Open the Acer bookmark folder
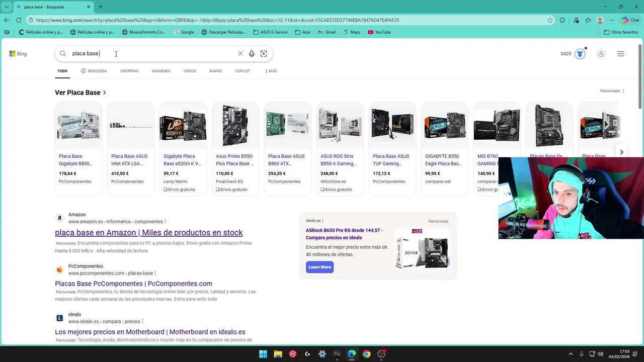The width and height of the screenshot is (644, 362). 302,32
